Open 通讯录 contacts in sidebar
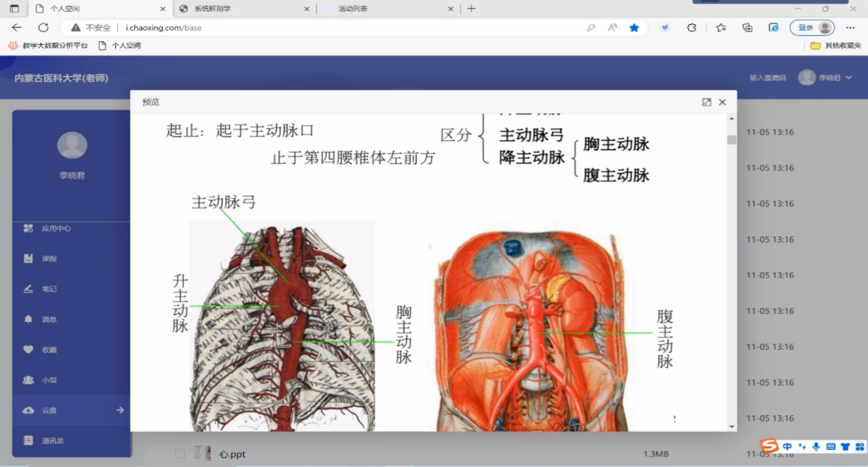868x467 pixels. coord(52,441)
